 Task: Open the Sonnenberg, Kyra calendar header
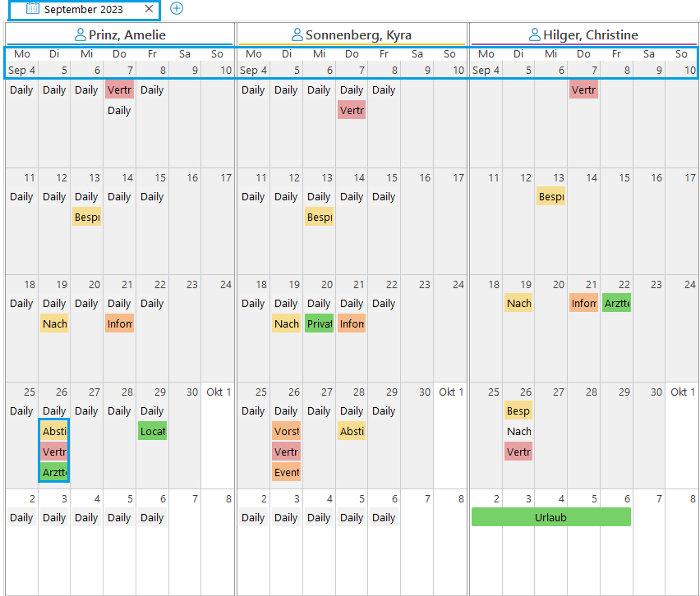pos(358,35)
